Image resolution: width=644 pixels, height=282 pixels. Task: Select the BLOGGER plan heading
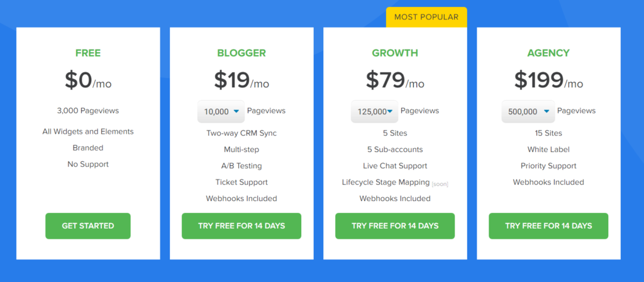coord(241,53)
